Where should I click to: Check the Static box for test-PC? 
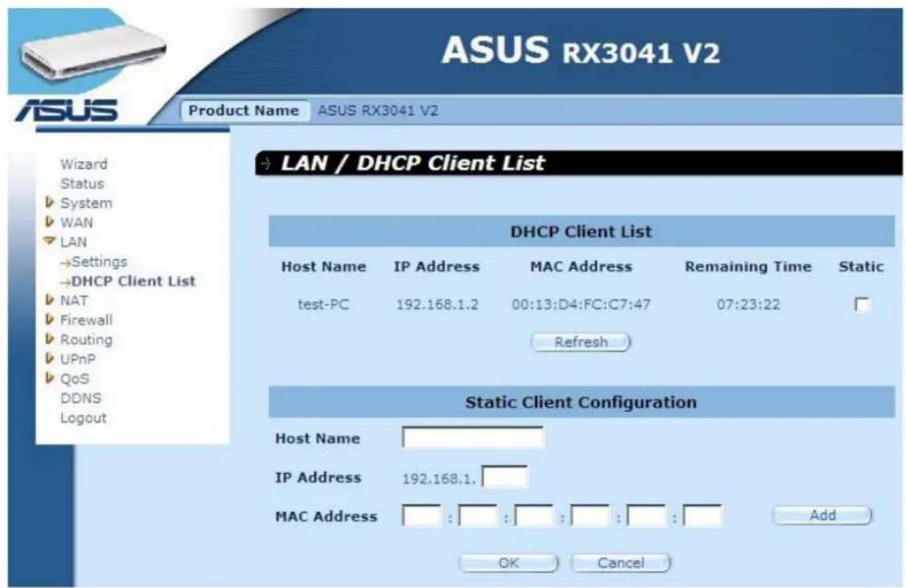[x=862, y=304]
